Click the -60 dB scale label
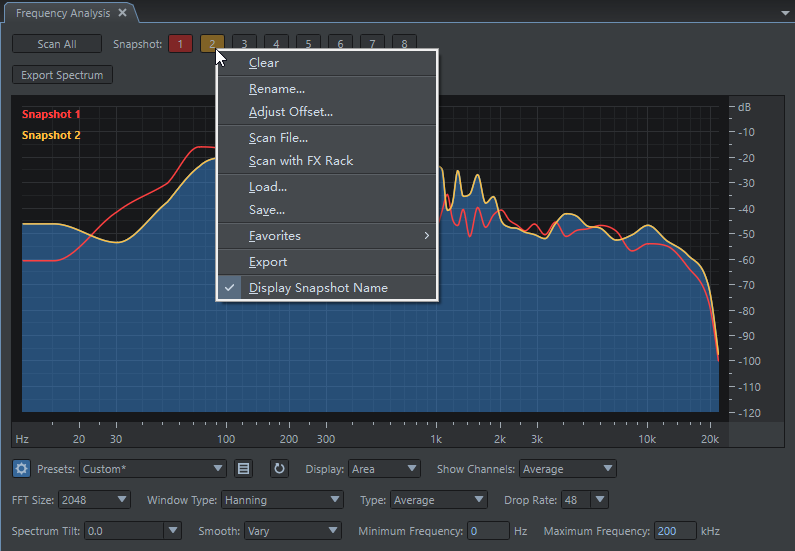Viewport: 795px width, 551px height. tap(746, 260)
